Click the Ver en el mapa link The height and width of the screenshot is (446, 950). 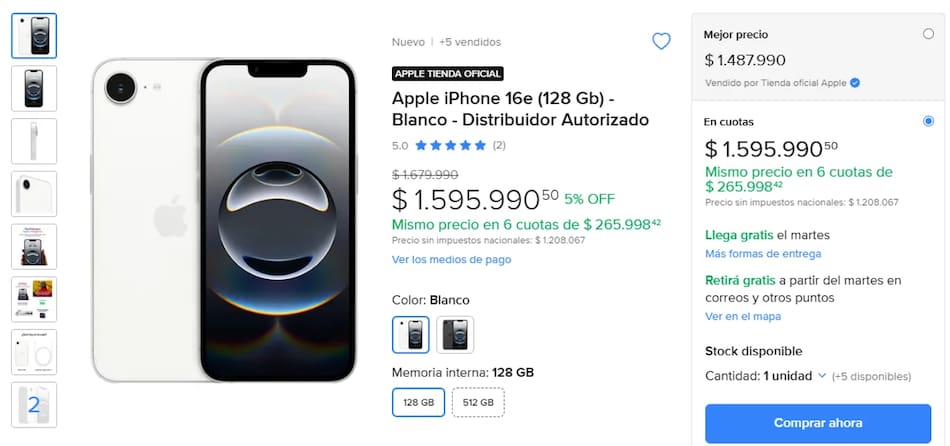pyautogui.click(x=743, y=316)
